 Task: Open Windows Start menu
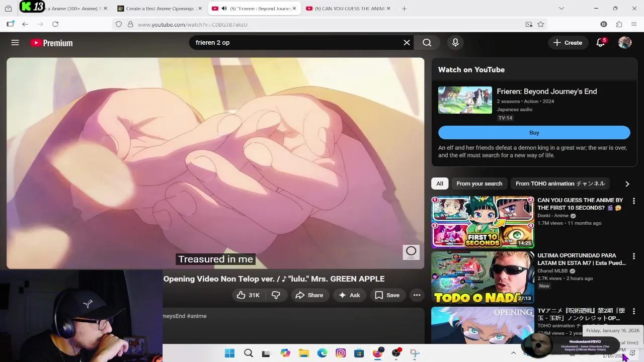point(229,353)
